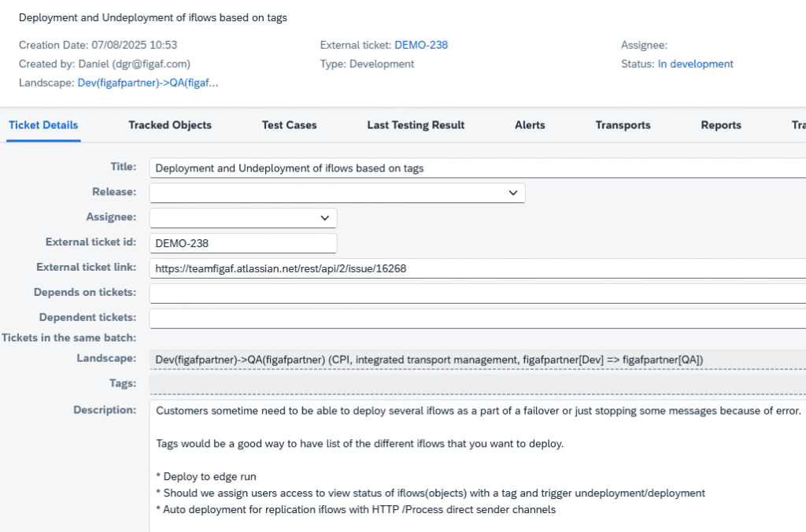This screenshot has height=532, width=806.
Task: Open the Assignee dropdown chevron
Action: [324, 218]
